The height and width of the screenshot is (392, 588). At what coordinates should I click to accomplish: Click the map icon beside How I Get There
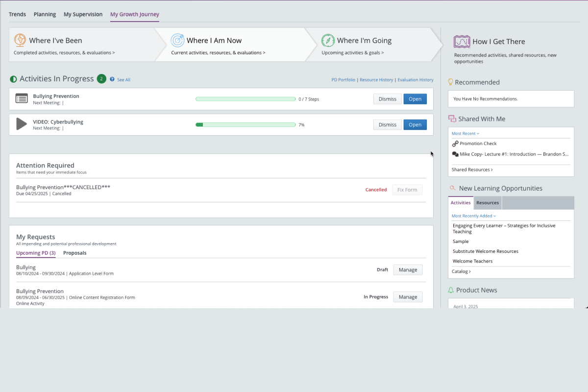click(x=462, y=41)
